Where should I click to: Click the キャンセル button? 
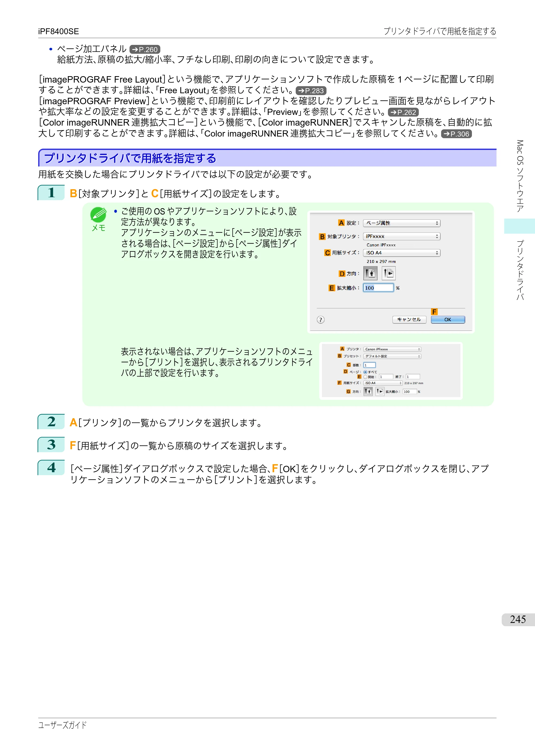pos(409,320)
